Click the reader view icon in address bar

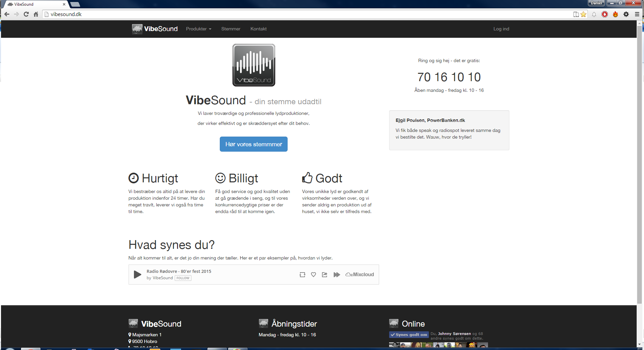coord(576,14)
